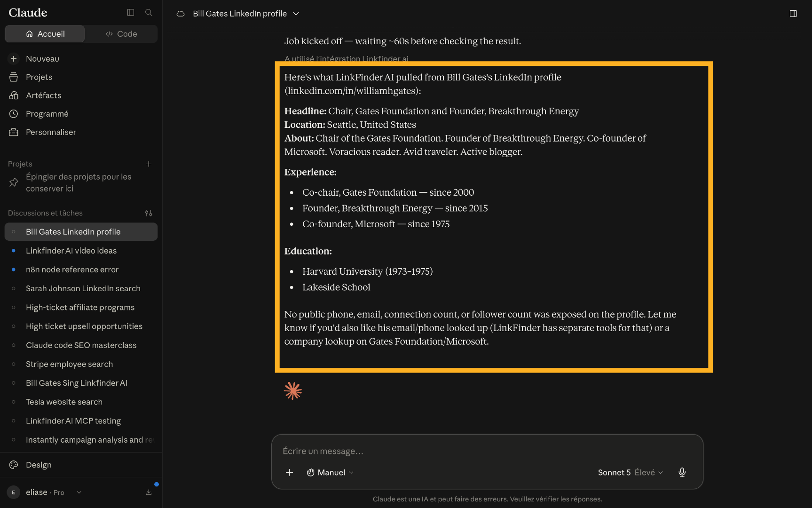This screenshot has height=508, width=812.
Task: Click the Artéfacts shapes icon
Action: pyautogui.click(x=14, y=95)
